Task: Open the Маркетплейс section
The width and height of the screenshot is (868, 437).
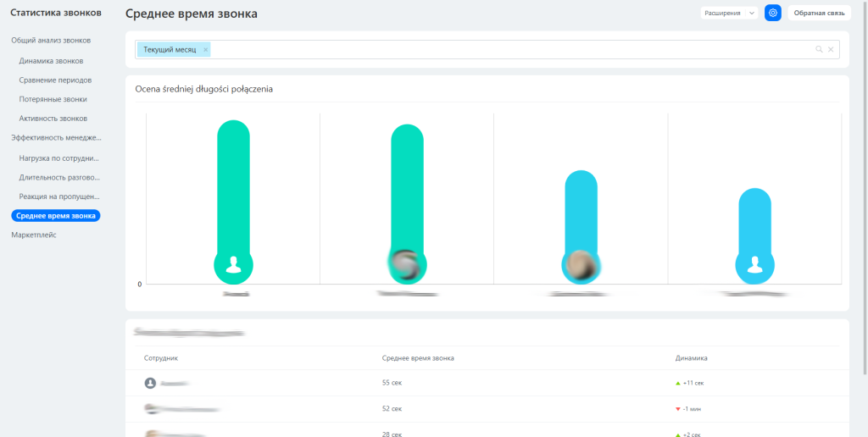Action: click(x=34, y=235)
